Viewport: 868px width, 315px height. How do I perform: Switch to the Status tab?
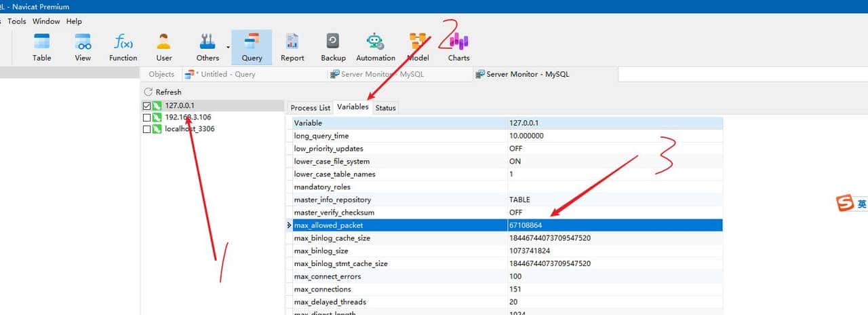coord(385,108)
